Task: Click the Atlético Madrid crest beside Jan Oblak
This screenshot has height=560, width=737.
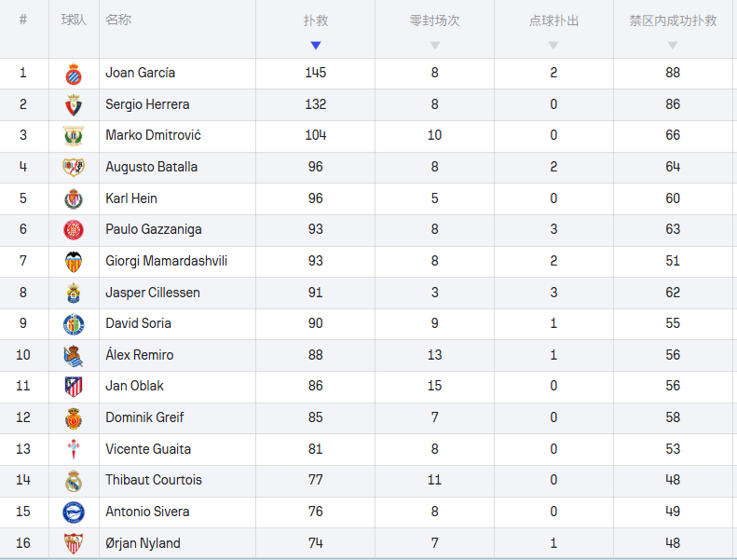Action: pyautogui.click(x=74, y=387)
